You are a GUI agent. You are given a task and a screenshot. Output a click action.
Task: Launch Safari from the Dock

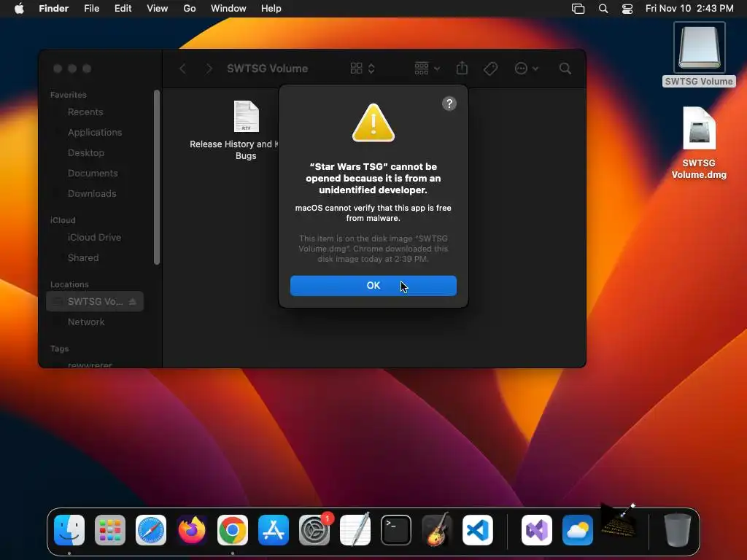151,530
